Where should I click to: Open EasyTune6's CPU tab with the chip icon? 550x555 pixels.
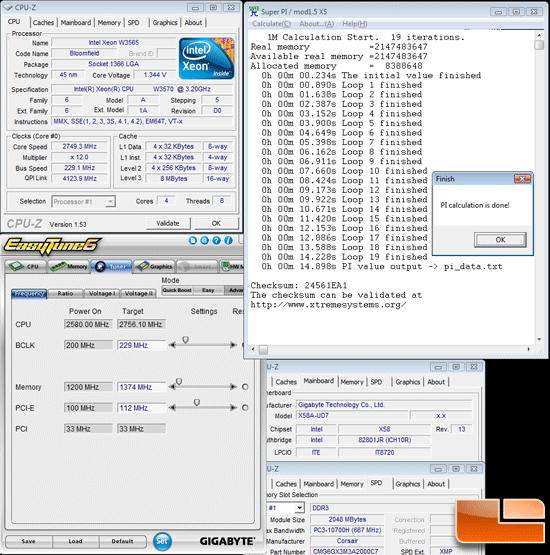coord(25,266)
